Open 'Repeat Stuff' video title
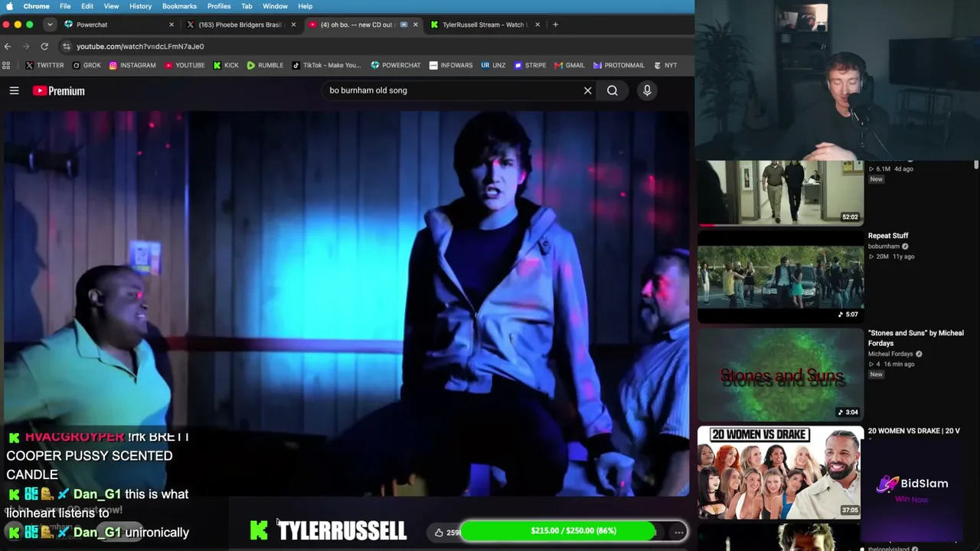The height and width of the screenshot is (551, 980). (888, 236)
